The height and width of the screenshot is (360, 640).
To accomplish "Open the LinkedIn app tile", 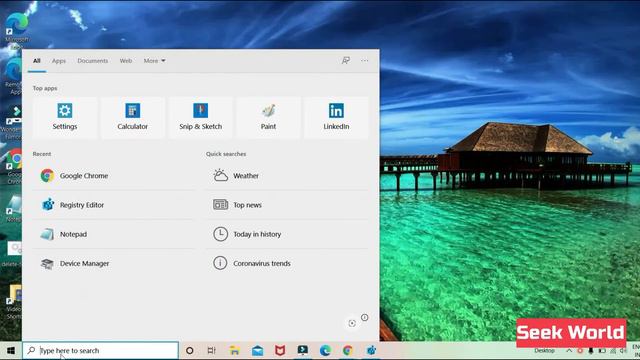I will (336, 118).
